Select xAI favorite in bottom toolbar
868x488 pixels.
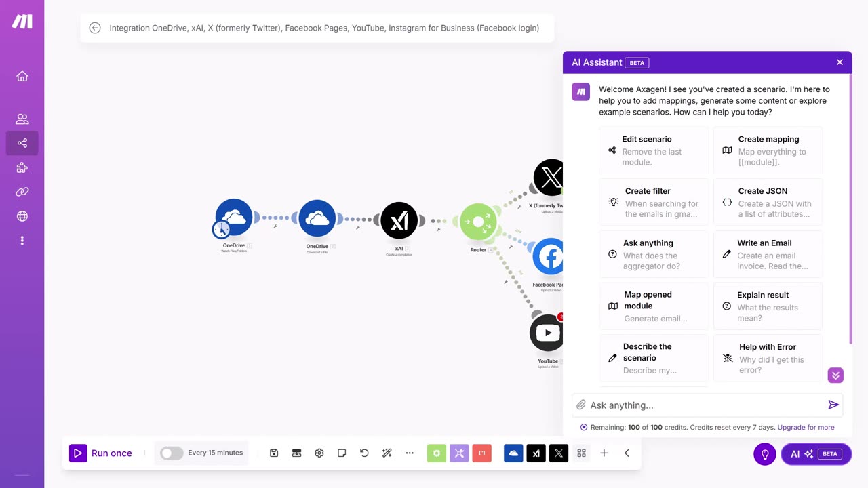tap(536, 453)
